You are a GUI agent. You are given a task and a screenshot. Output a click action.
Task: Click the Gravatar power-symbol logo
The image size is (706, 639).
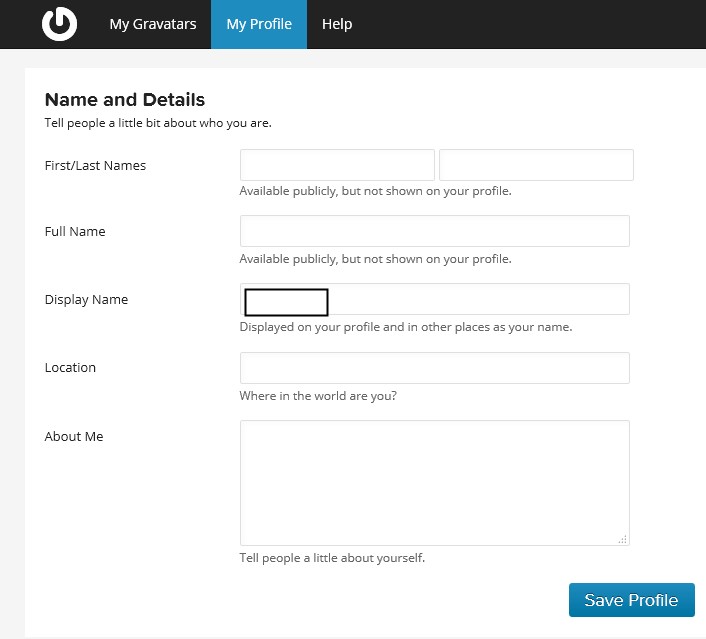tap(59, 24)
